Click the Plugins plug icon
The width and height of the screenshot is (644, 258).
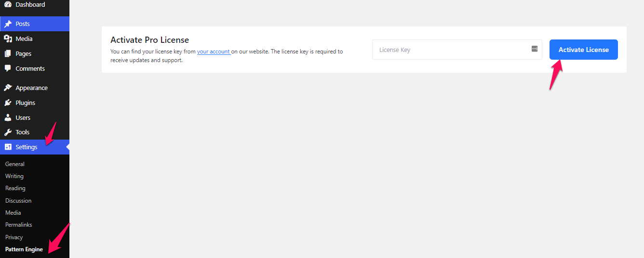pos(8,103)
